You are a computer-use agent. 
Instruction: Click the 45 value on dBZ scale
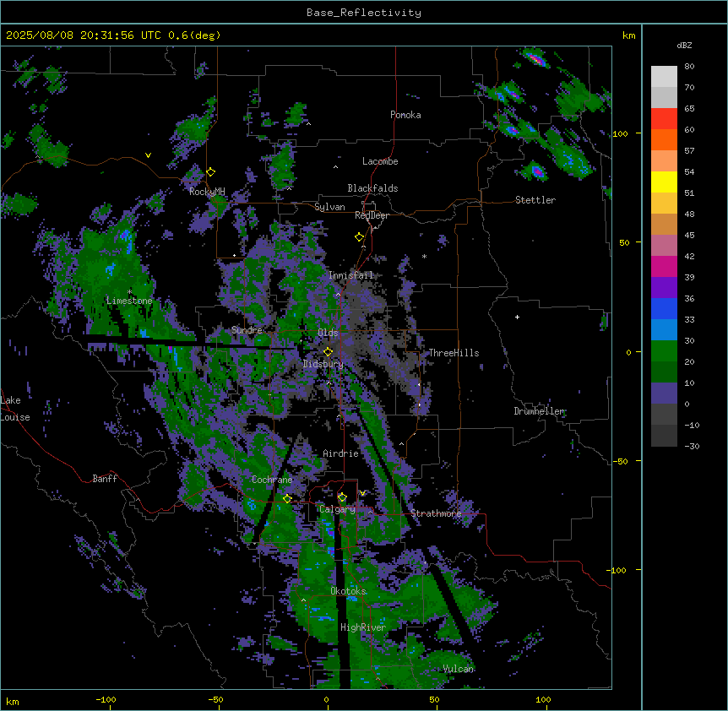[x=689, y=236]
